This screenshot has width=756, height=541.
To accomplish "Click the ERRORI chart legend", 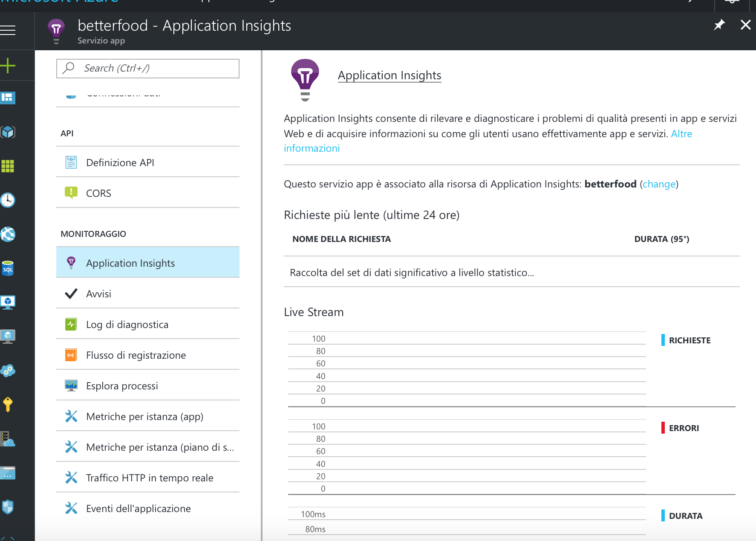I will pos(680,428).
